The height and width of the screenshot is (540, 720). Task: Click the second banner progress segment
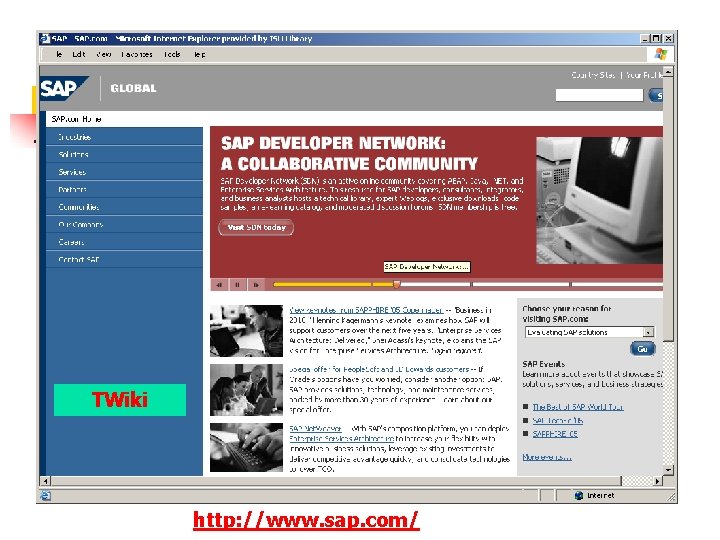[x=422, y=285]
